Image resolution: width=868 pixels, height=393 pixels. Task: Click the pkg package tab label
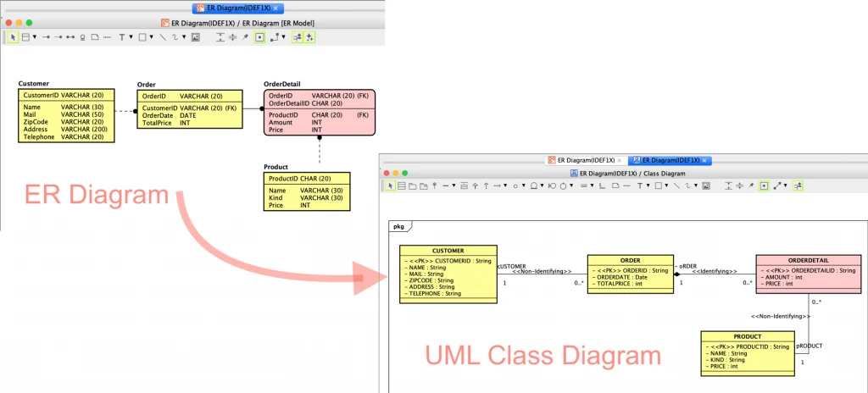(x=398, y=226)
